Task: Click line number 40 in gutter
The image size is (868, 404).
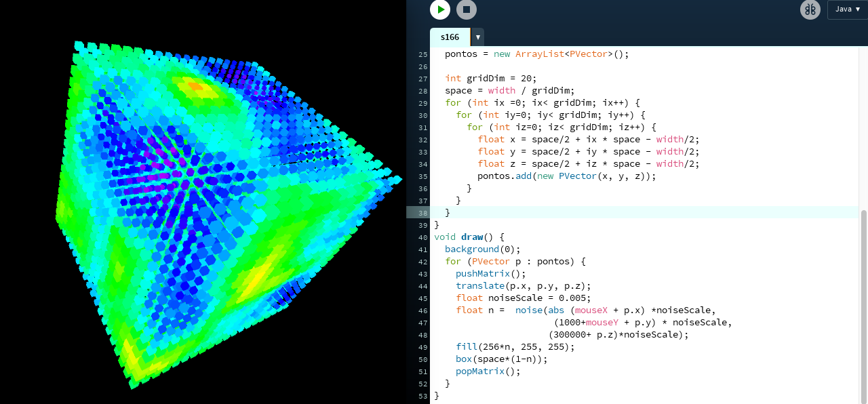Action: coord(422,237)
